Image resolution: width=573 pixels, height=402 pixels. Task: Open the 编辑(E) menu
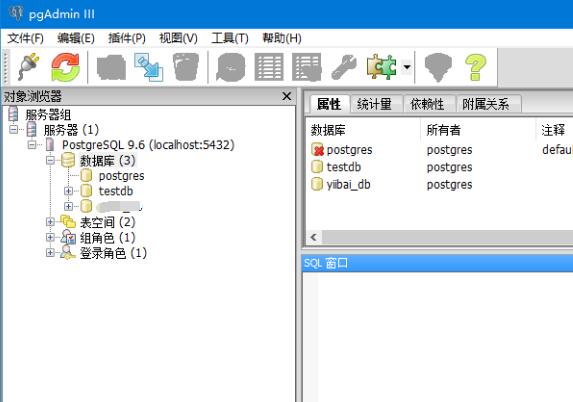pos(76,38)
